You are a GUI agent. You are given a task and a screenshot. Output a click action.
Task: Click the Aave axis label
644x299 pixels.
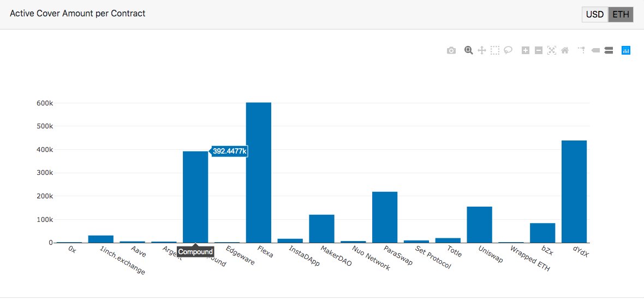click(x=139, y=251)
